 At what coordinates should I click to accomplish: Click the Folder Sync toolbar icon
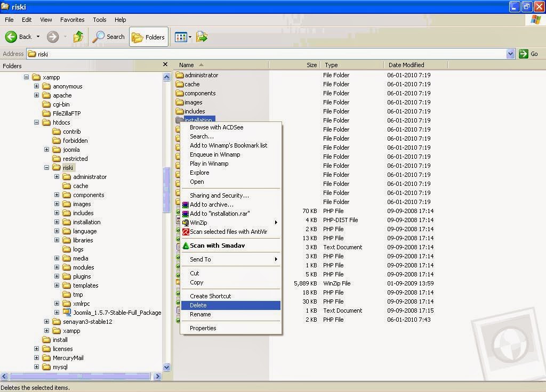pyautogui.click(x=202, y=37)
